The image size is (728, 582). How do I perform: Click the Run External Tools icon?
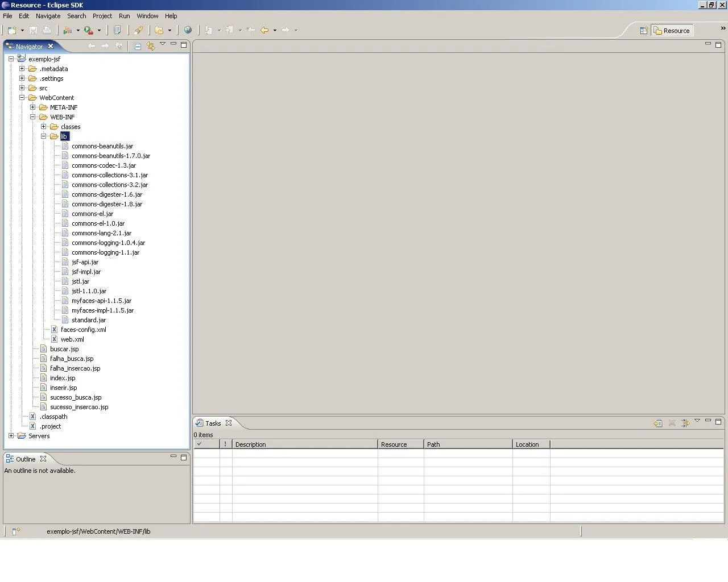coord(89,30)
